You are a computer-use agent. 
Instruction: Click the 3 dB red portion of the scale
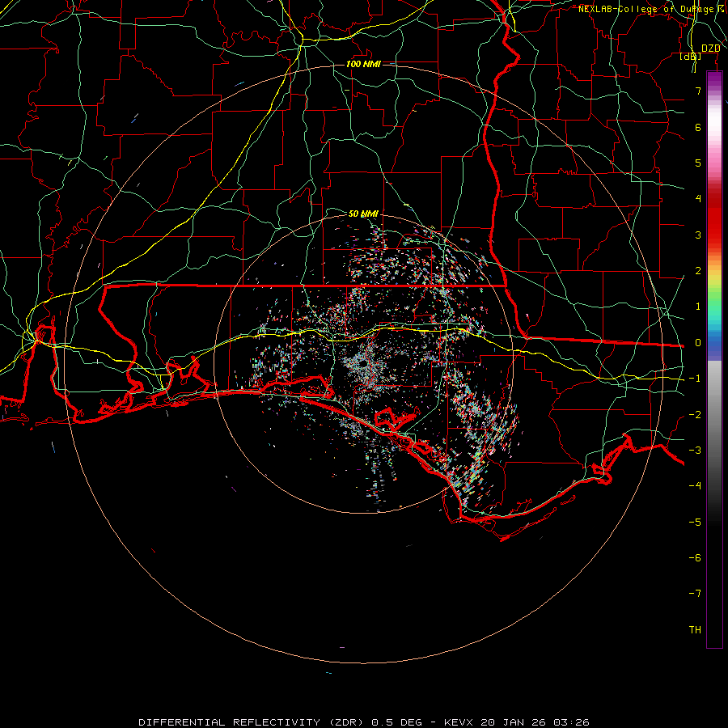click(714, 235)
